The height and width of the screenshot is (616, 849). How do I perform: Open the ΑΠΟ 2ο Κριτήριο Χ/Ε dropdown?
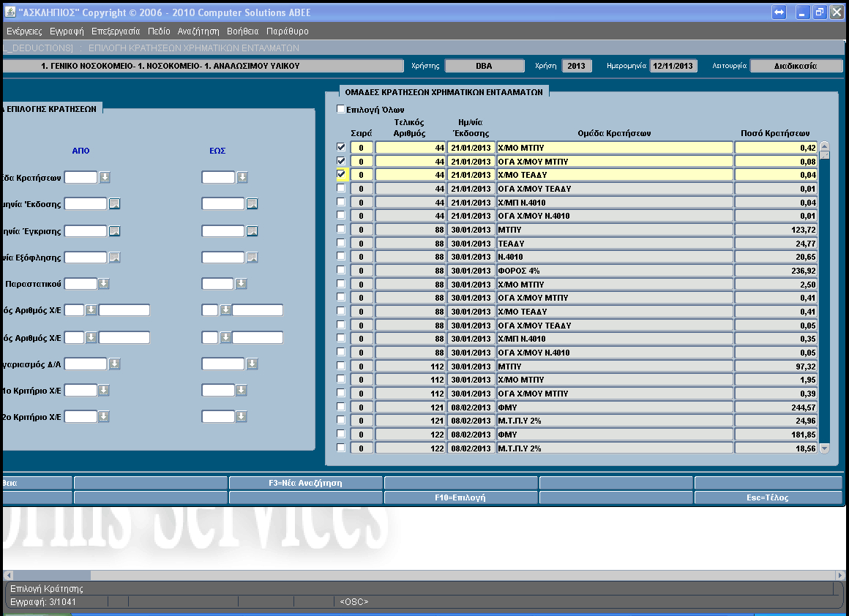(x=103, y=416)
